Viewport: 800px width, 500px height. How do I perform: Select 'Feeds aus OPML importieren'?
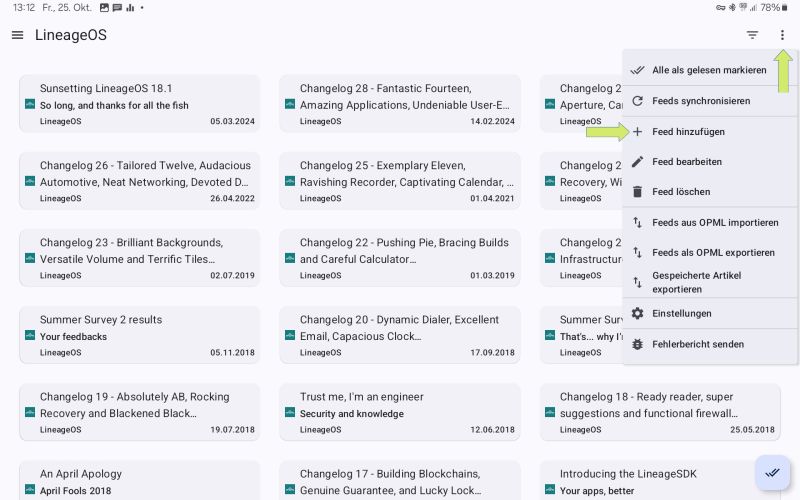[714, 222]
